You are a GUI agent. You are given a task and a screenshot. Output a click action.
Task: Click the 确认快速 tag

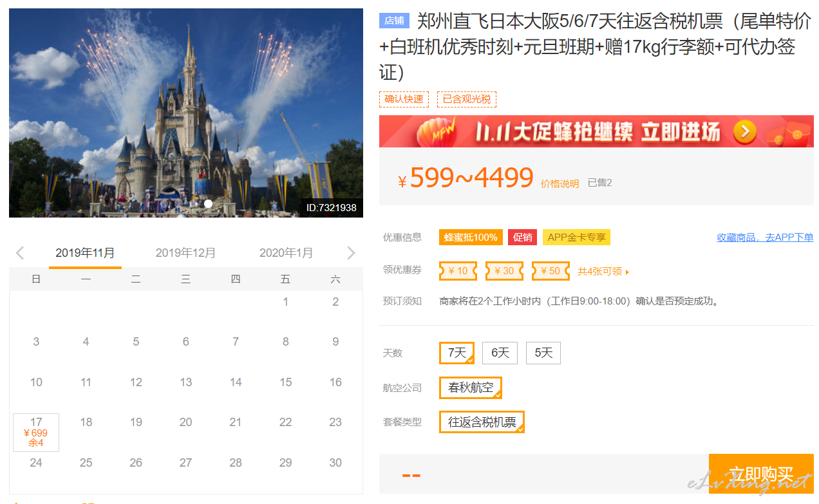tap(404, 99)
